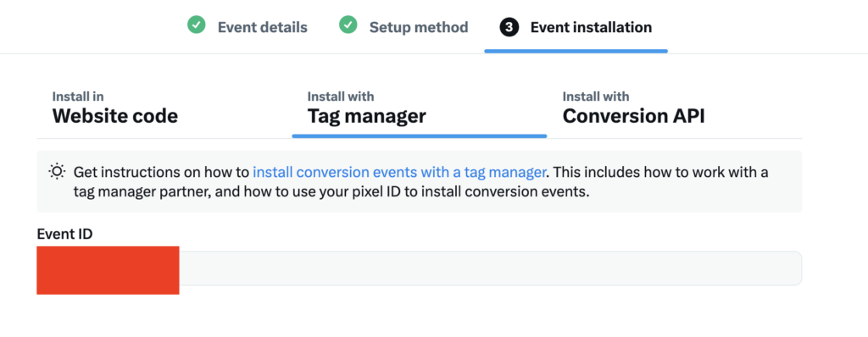Click the green checkmark beside Event details
868x337 pixels.
click(x=196, y=25)
